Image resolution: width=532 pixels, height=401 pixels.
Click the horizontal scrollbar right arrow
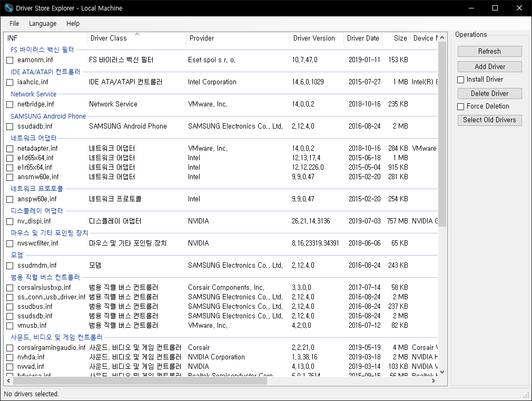(x=434, y=381)
